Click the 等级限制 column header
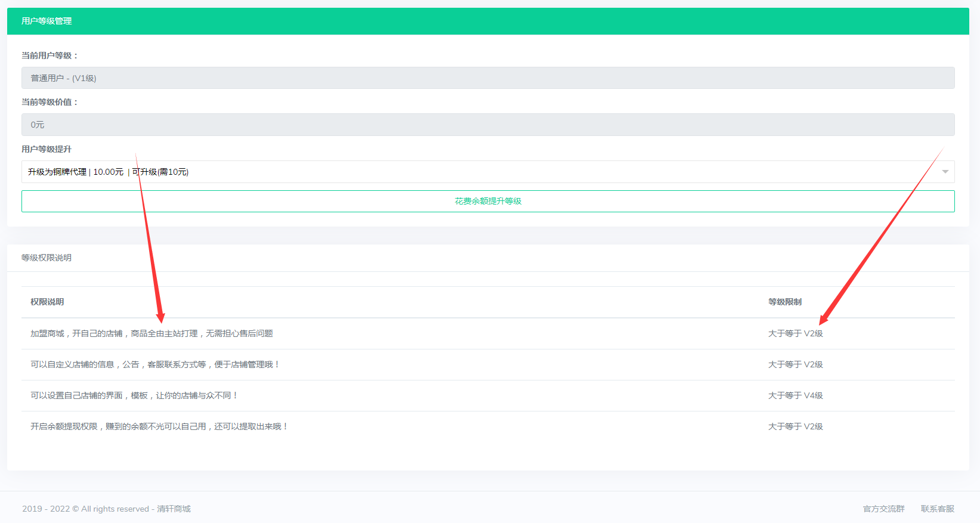Image resolution: width=980 pixels, height=523 pixels. point(785,302)
